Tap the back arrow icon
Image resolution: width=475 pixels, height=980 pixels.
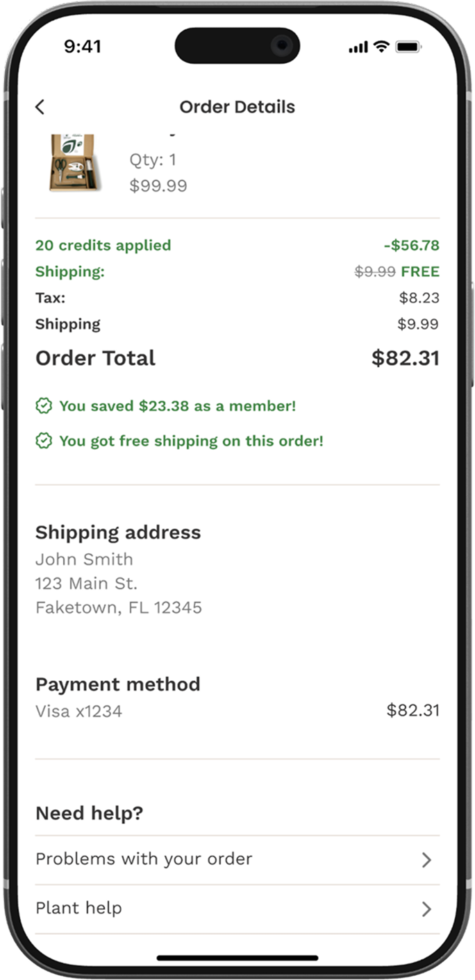pyautogui.click(x=40, y=107)
